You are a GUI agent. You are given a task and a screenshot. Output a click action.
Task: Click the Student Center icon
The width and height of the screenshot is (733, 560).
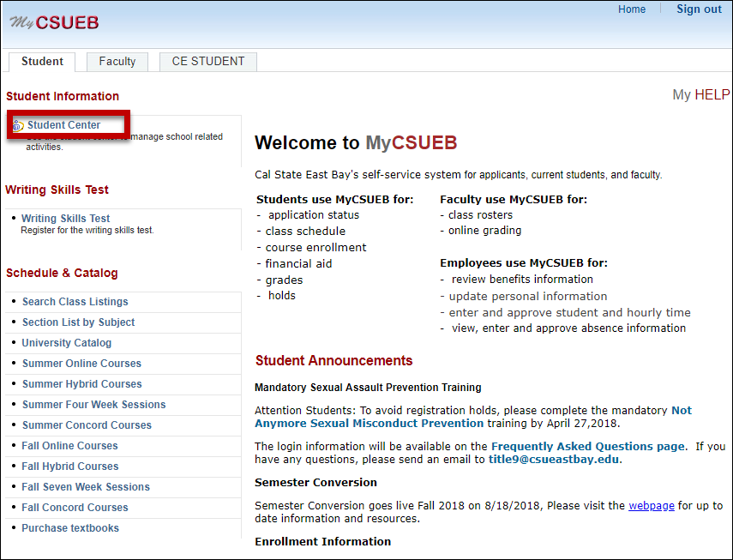[18, 125]
